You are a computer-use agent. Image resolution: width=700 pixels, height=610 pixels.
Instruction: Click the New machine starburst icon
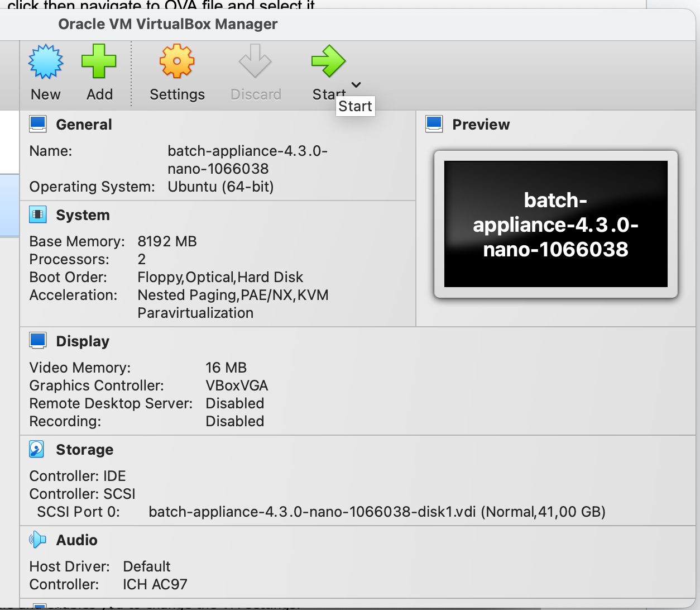[x=46, y=61]
